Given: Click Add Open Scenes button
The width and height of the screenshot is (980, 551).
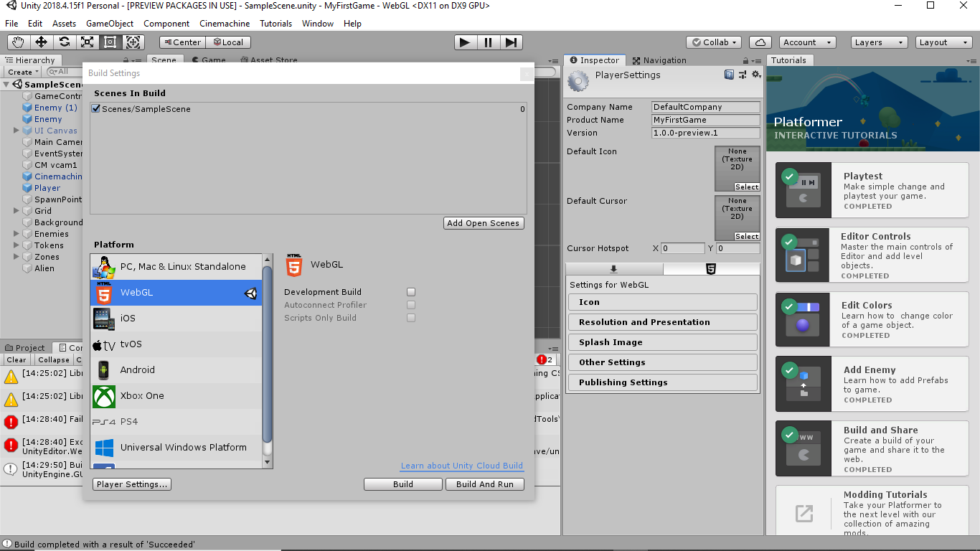Looking at the screenshot, I should 484,223.
